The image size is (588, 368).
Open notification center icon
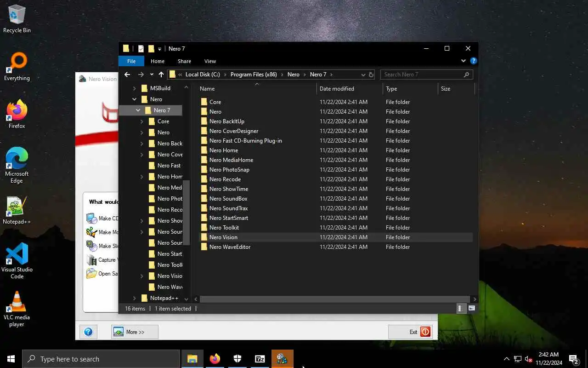coord(574,359)
